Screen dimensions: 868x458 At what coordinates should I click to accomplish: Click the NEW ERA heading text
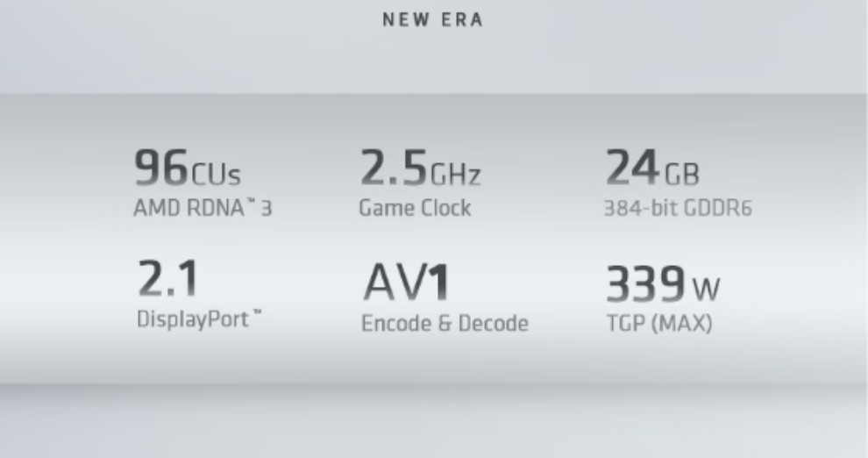tap(432, 21)
